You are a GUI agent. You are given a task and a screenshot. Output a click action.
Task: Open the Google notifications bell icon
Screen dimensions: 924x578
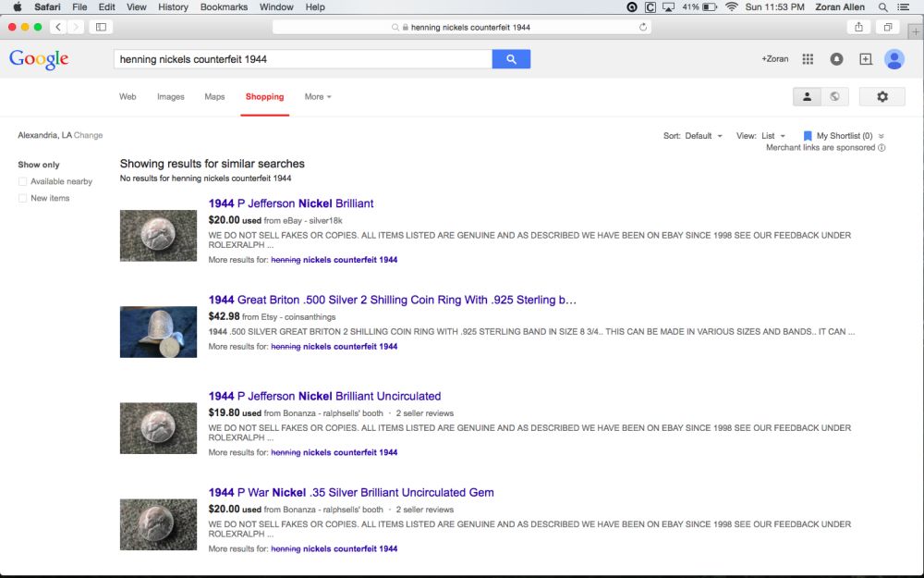pyautogui.click(x=836, y=59)
